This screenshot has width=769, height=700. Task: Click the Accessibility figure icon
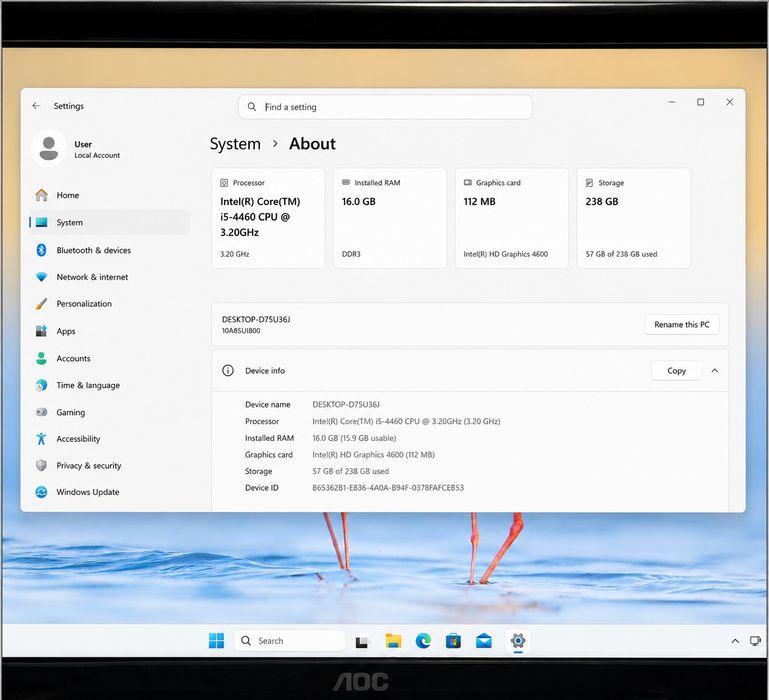click(x=42, y=439)
